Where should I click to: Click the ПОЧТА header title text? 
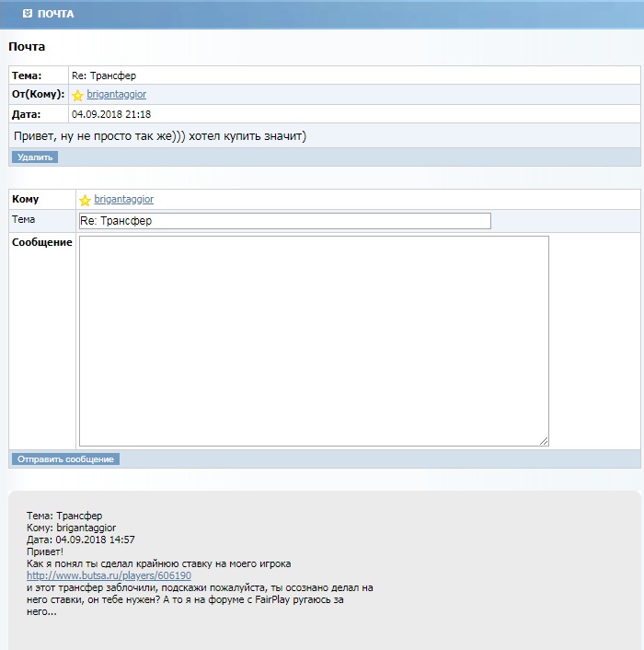tap(56, 14)
